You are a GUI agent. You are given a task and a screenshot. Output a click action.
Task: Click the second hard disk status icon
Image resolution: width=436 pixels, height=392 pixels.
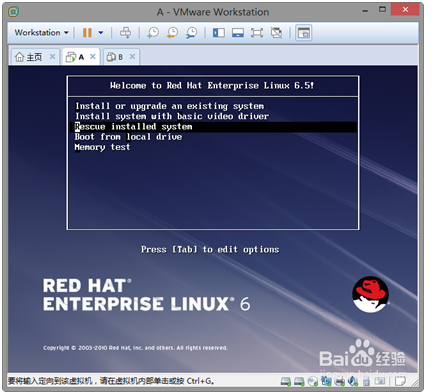[x=299, y=381]
